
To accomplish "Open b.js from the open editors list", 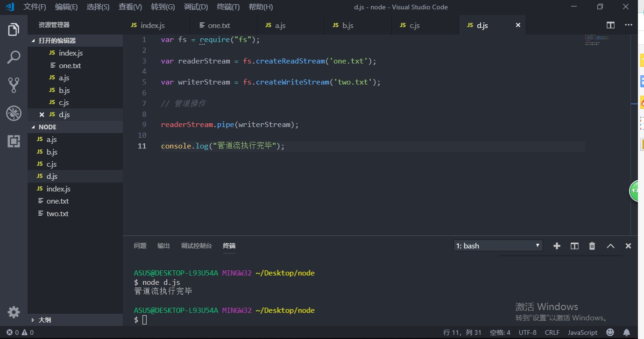I will (75, 90).
